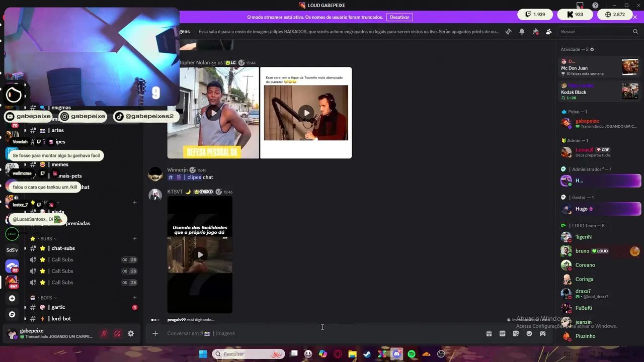Open Kodak Black activity card
The width and height of the screenshot is (644, 362).
tap(600, 92)
